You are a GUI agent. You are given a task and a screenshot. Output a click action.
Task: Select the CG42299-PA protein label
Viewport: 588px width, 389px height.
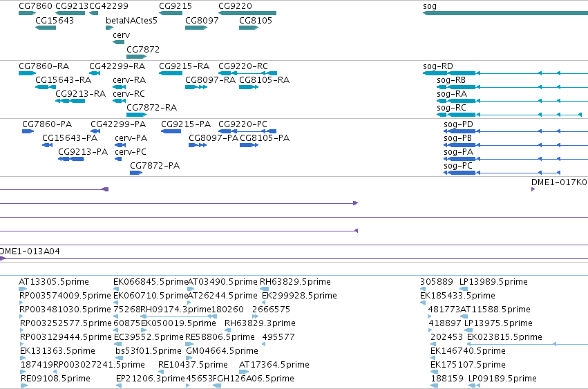pyautogui.click(x=118, y=124)
